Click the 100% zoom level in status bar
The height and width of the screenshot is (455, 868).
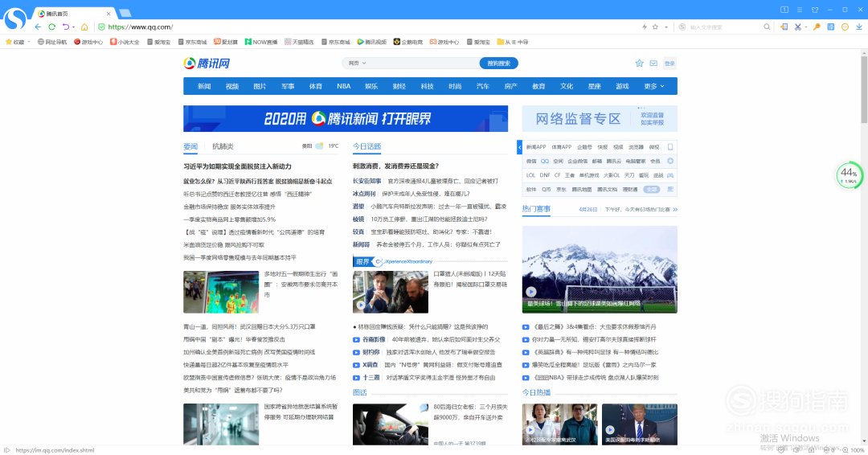click(x=858, y=450)
